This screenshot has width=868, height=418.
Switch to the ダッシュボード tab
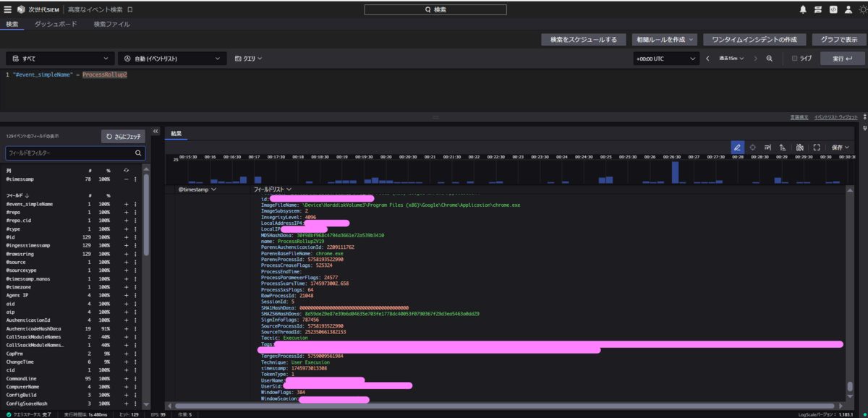(57, 24)
